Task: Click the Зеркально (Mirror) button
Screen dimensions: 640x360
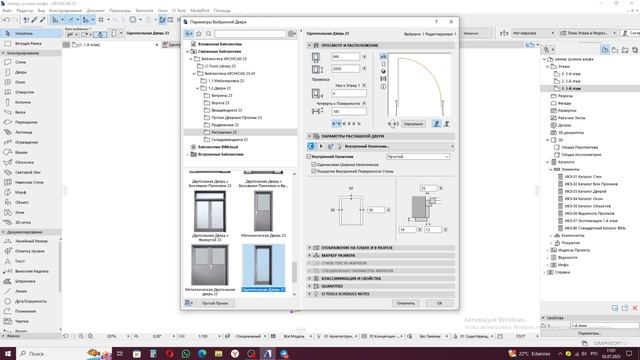Action: click(413, 124)
